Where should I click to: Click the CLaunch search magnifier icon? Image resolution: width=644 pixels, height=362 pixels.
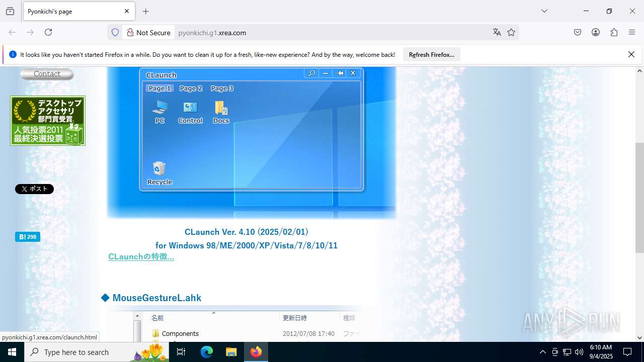pyautogui.click(x=311, y=73)
